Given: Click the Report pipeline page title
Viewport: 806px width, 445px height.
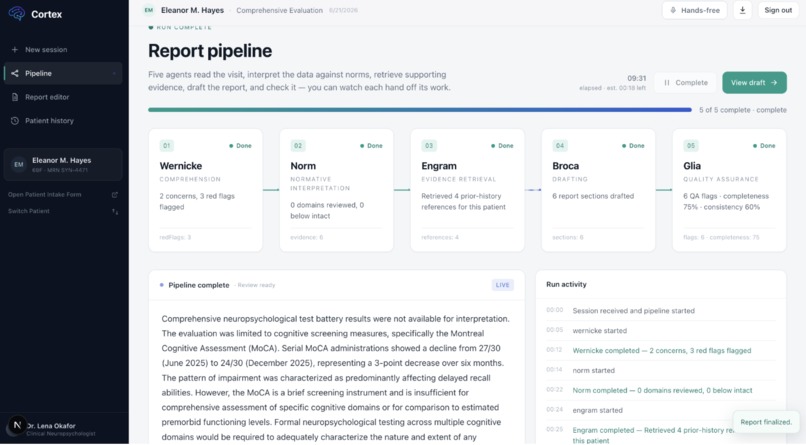Looking at the screenshot, I should [210, 51].
